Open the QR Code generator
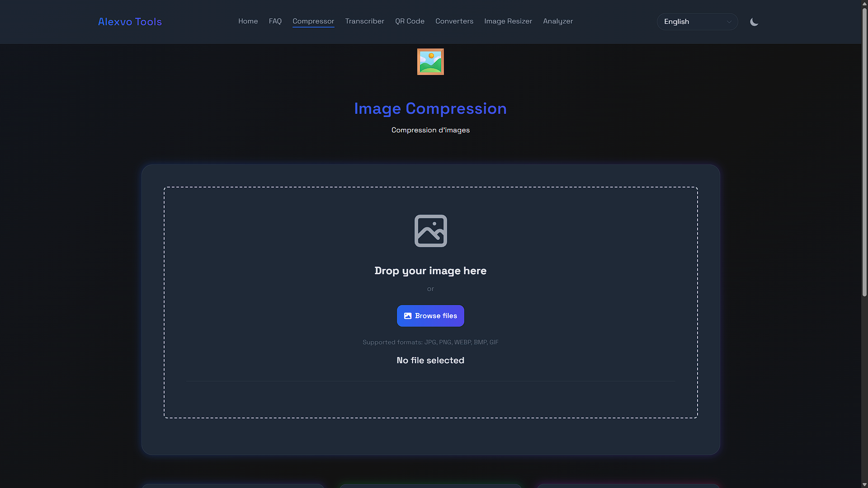 (410, 21)
